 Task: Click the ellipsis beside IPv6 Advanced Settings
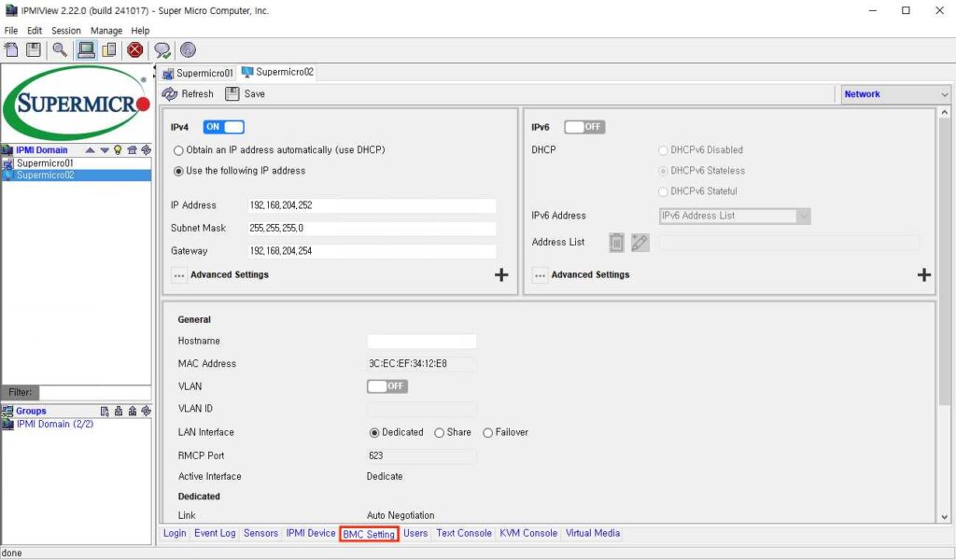(540, 275)
